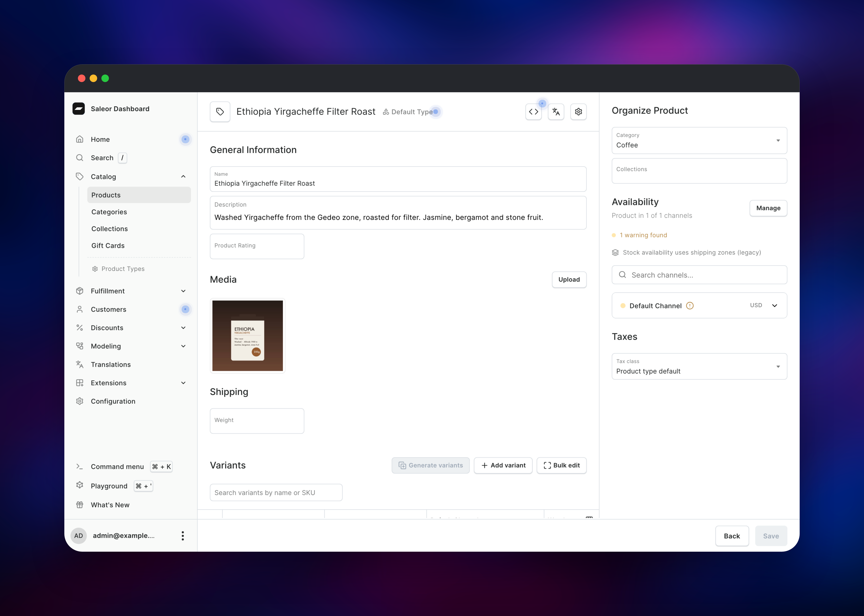Open the product tag icon button

pos(220,112)
